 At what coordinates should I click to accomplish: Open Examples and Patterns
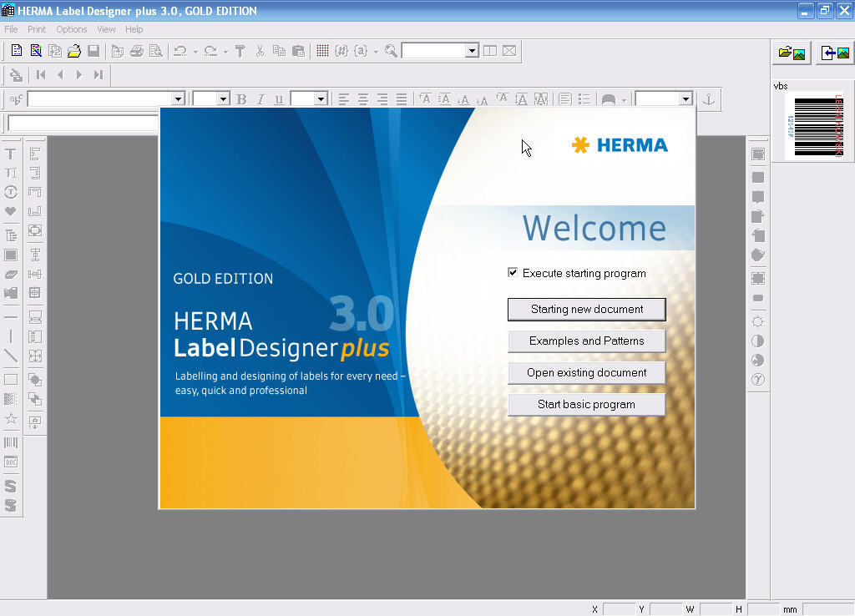click(x=586, y=341)
